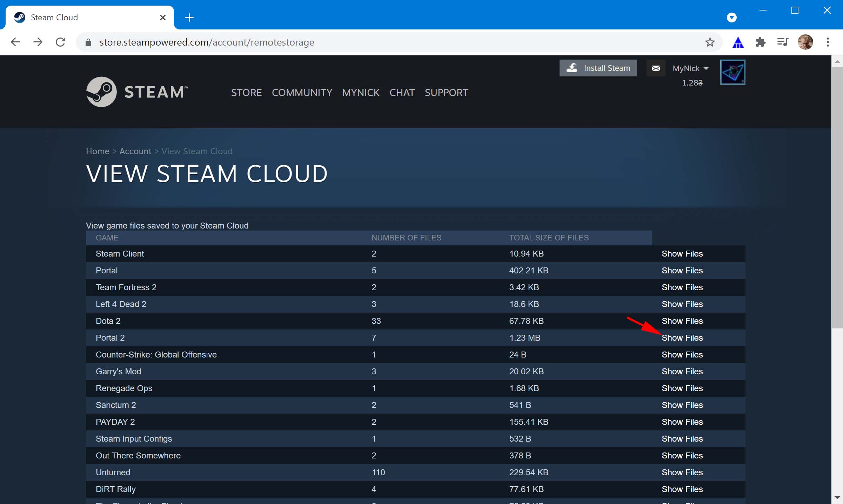The image size is (843, 504).
Task: Click the email/message icon next to MyNick
Action: [656, 68]
